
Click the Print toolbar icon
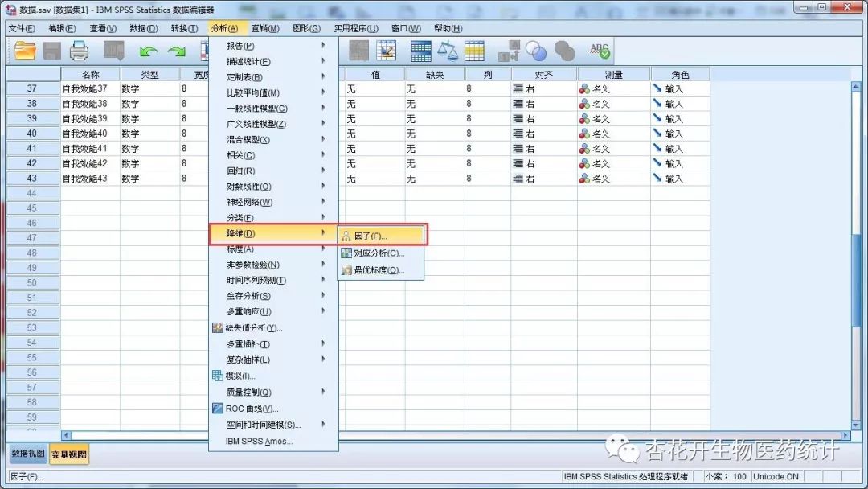point(79,50)
